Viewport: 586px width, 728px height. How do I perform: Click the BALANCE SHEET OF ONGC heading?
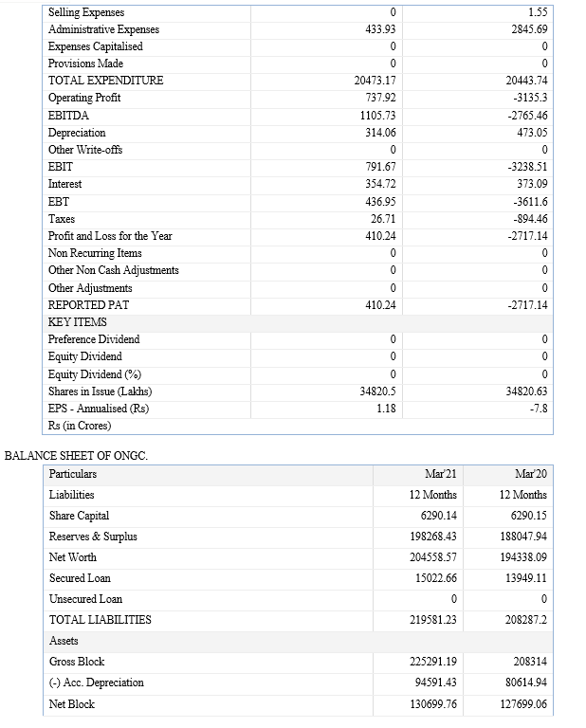(76, 456)
